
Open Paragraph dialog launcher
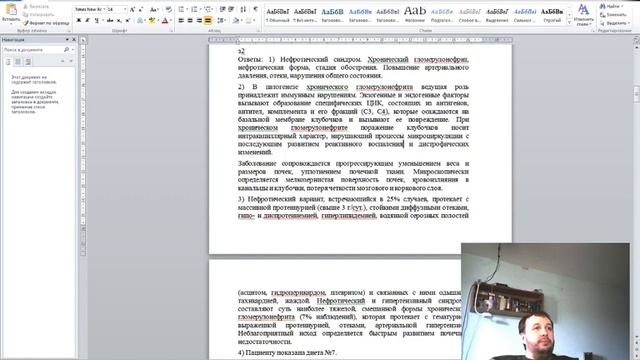point(258,31)
